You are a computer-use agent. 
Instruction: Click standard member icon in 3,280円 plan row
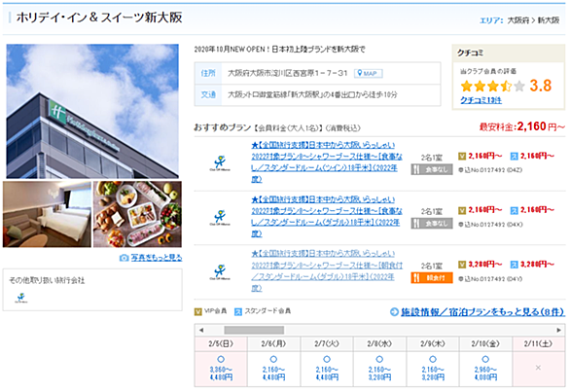[x=514, y=265]
